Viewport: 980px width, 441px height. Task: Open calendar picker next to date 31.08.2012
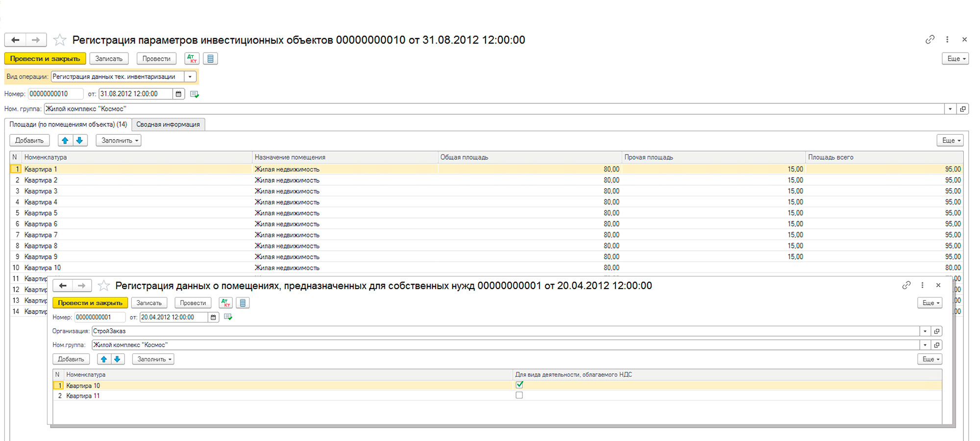(178, 94)
